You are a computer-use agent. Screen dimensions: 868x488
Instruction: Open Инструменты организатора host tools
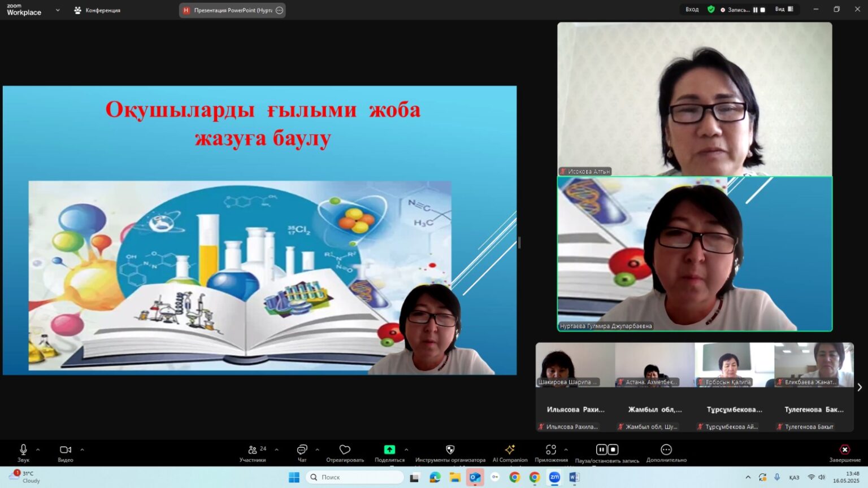[450, 452]
